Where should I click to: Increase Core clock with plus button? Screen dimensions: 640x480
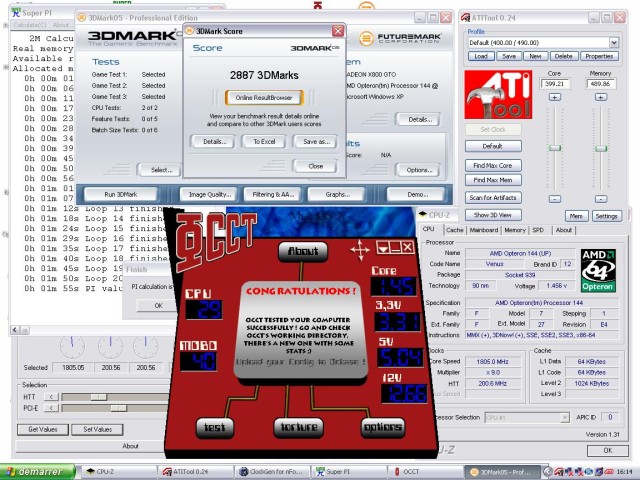[x=554, y=97]
